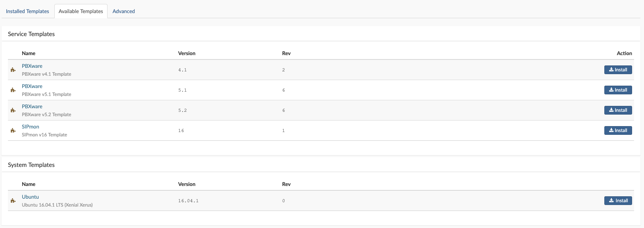644x228 pixels.
Task: Install the Ubuntu 16.04.1 system template
Action: point(618,201)
